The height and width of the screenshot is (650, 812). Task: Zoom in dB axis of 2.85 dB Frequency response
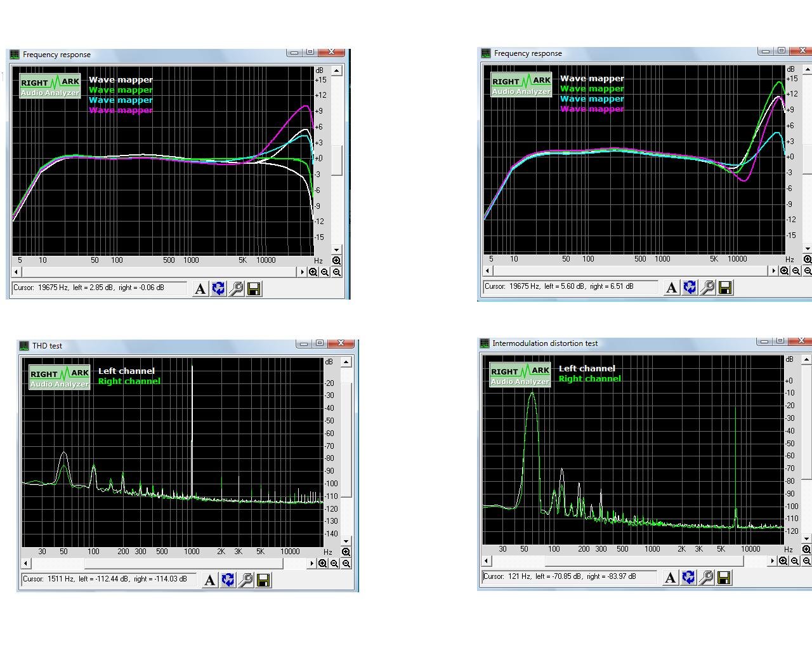[337, 260]
